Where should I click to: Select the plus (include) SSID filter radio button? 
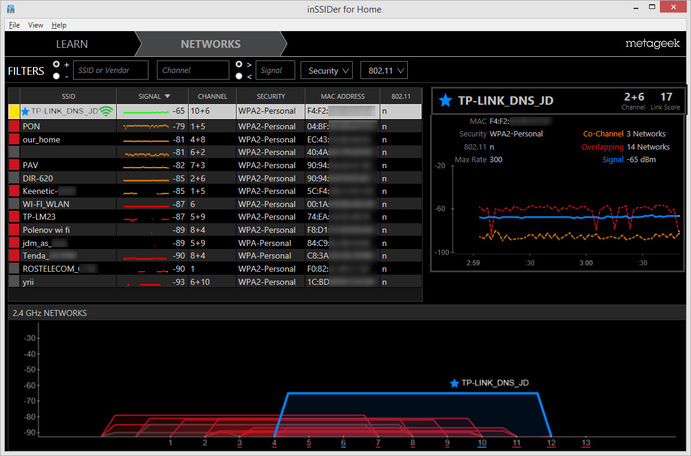pos(57,64)
